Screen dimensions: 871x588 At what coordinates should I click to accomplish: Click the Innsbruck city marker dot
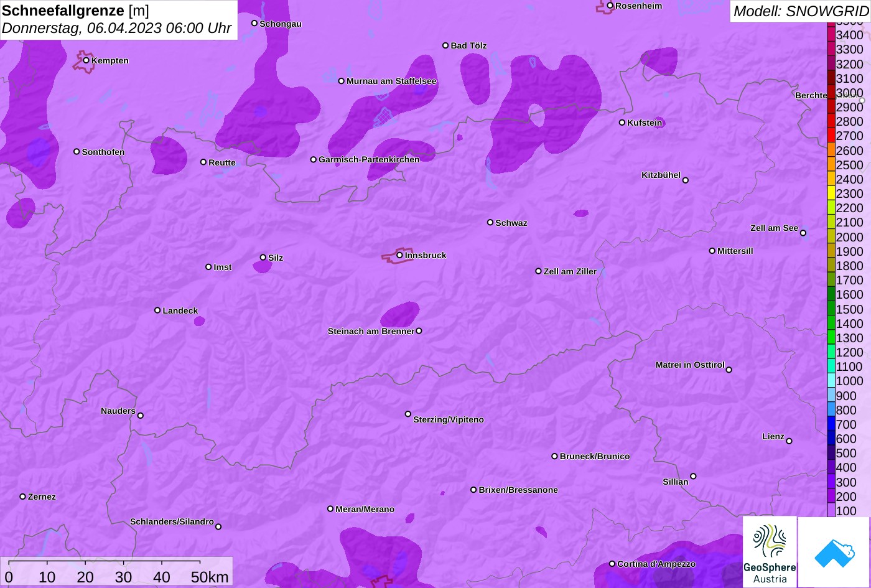coord(399,255)
